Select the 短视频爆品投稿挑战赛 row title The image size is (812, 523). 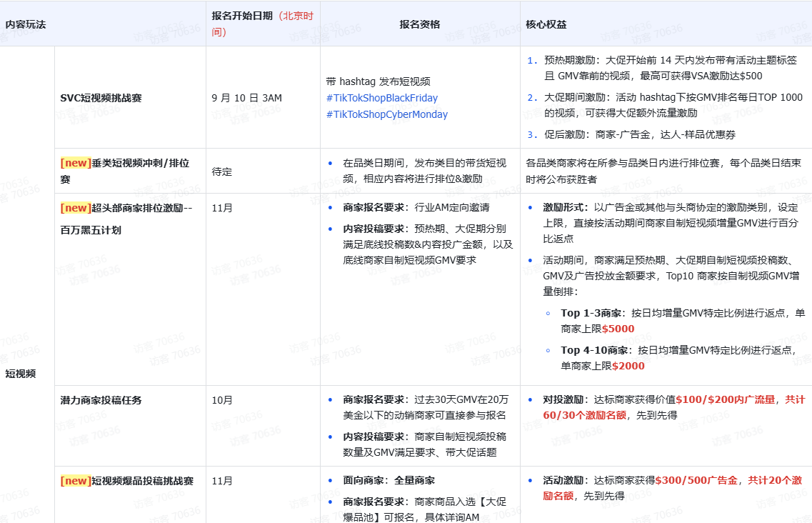pyautogui.click(x=127, y=481)
